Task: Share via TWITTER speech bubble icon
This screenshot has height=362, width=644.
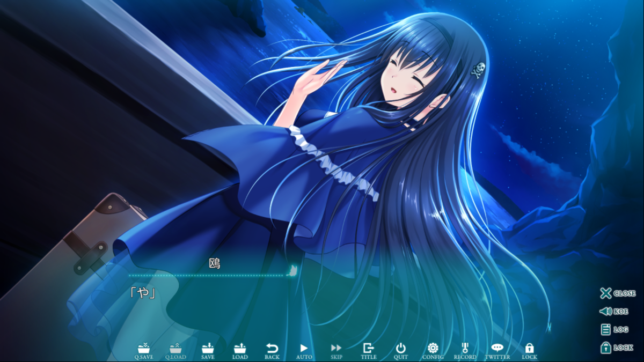Action: point(497,351)
